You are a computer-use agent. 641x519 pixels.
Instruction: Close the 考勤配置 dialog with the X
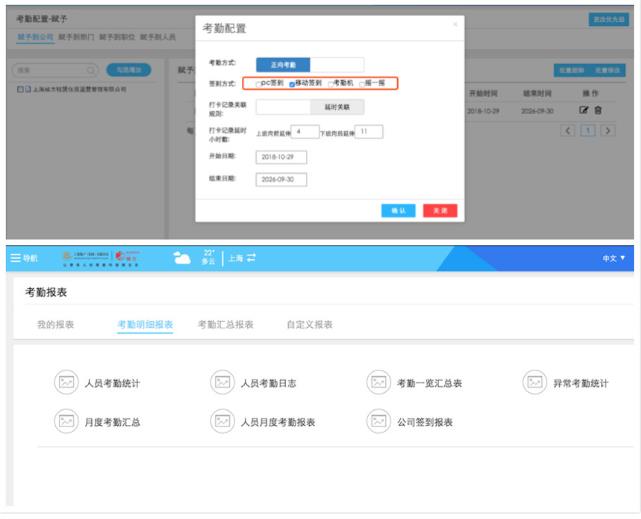point(455,25)
